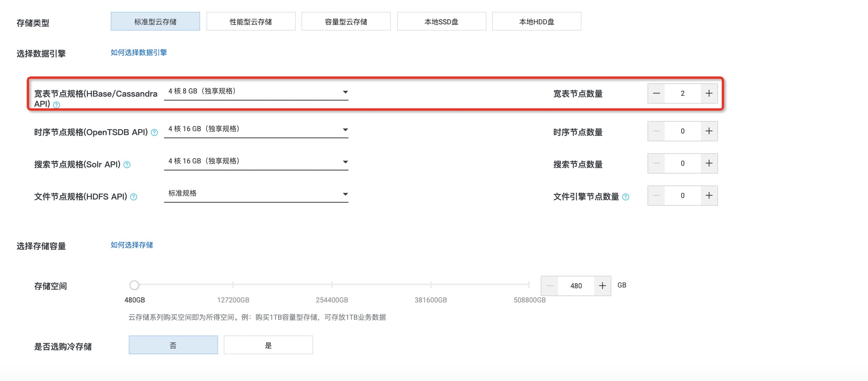Select 标准型云存储 storage type
868x381 pixels.
155,21
